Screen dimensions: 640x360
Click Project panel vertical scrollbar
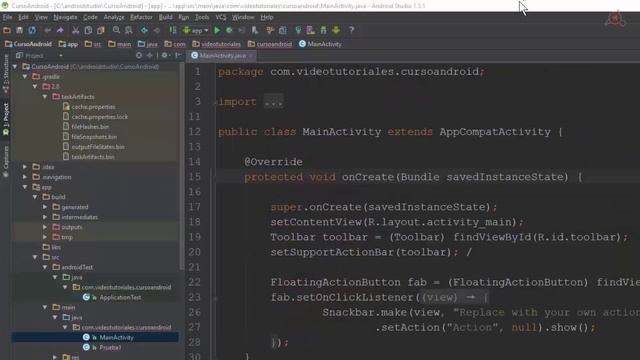(182, 167)
